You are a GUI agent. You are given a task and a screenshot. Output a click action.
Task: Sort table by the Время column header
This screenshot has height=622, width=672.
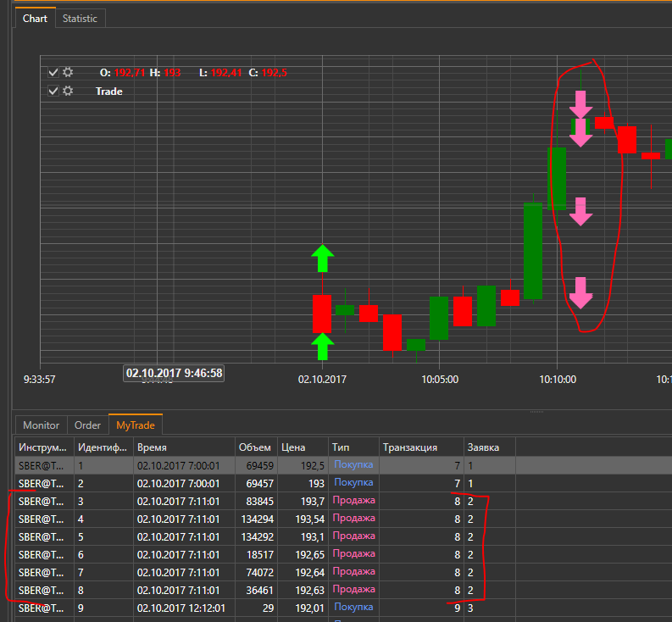click(181, 447)
